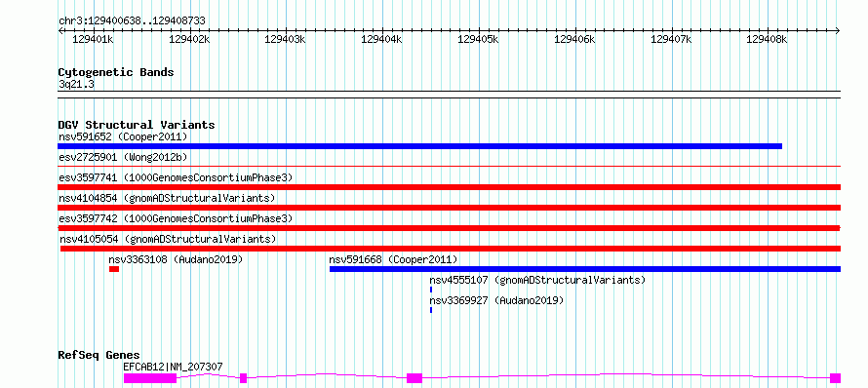The image size is (868, 388).
Task: Click the thin red esv2725901 variant line
Action: pos(450,166)
